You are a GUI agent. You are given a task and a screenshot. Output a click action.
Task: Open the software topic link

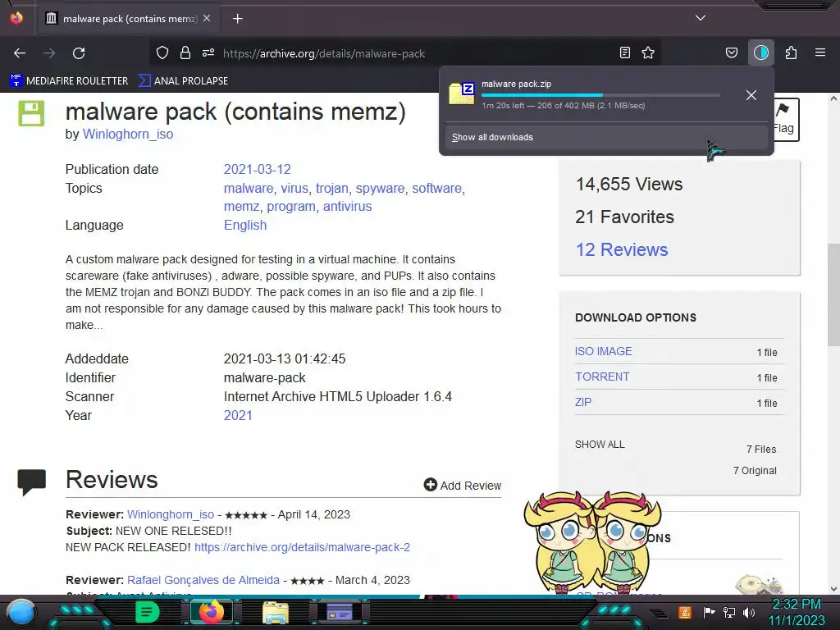[x=436, y=188]
